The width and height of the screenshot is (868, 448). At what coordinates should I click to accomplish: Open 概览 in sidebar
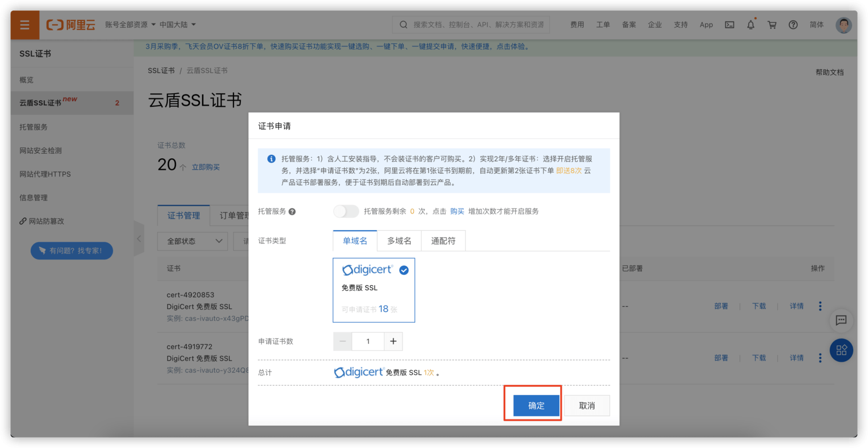(x=72, y=80)
